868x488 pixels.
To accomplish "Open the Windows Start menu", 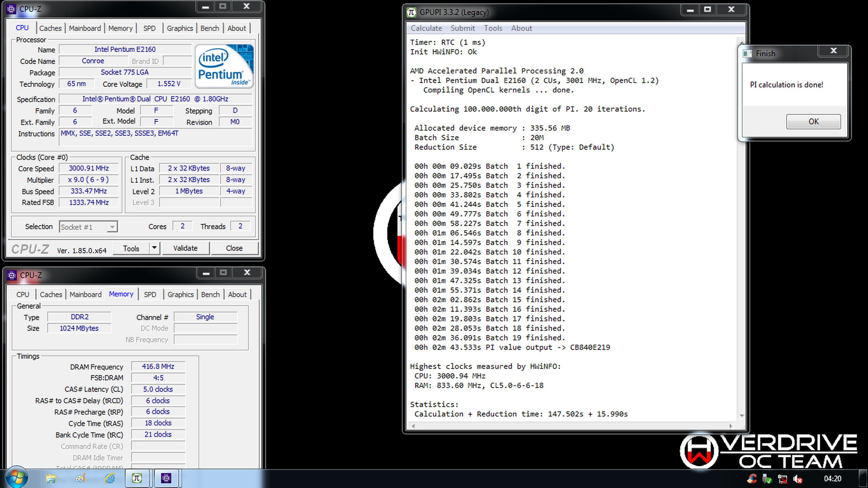I will point(17,478).
